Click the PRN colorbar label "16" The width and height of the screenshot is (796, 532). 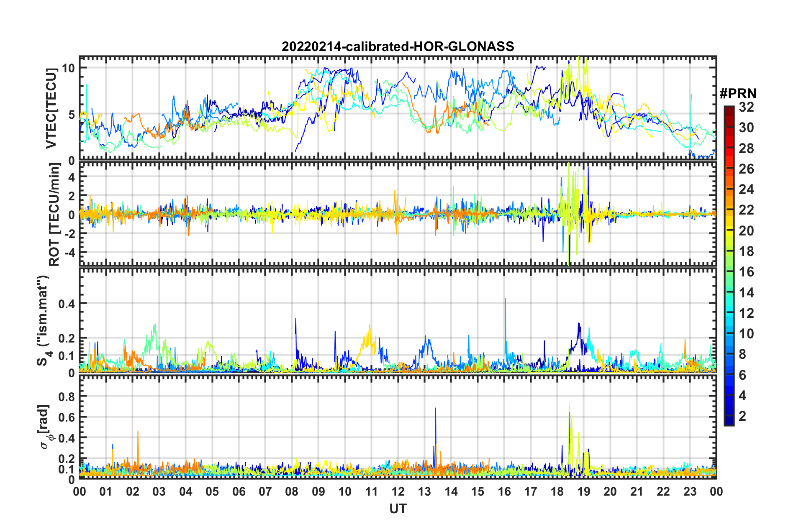point(746,272)
